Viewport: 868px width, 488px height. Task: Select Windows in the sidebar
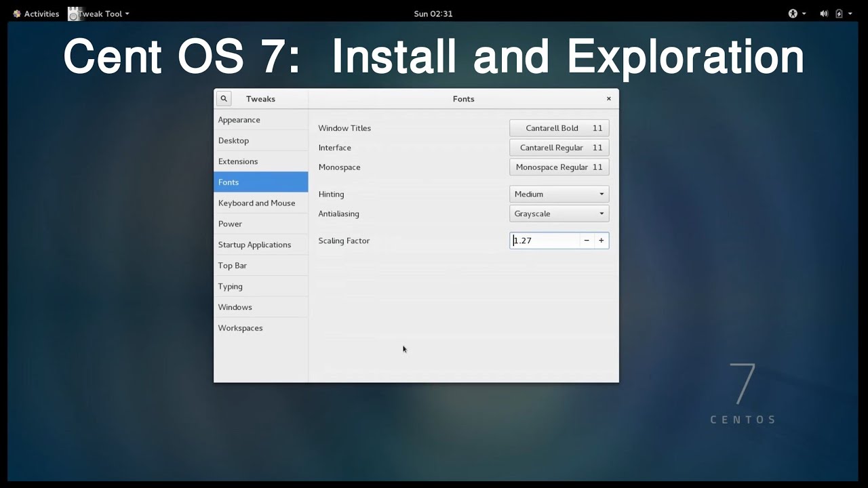[261, 307]
